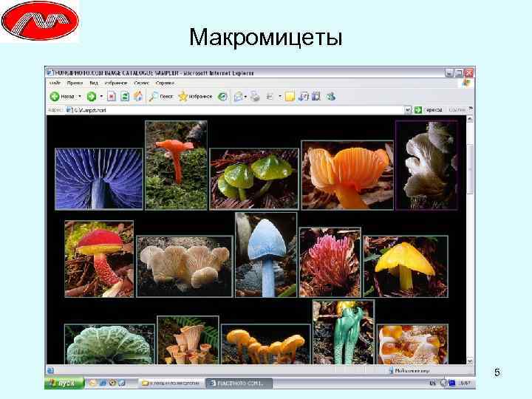This screenshot has width=532, height=399.
Task: Open the gray oyster mushroom thumbnail
Action: [427, 165]
